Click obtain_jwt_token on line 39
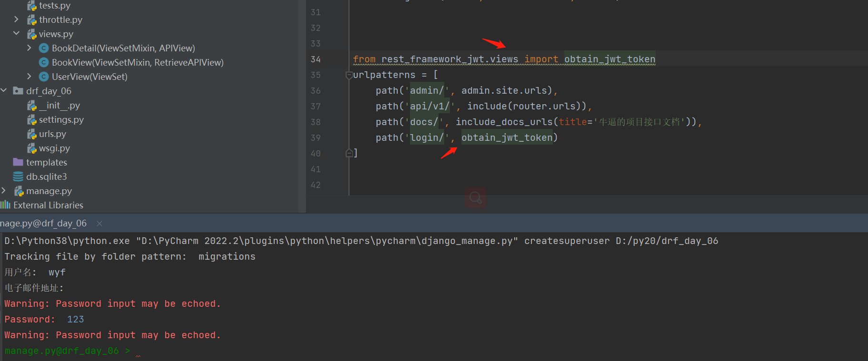This screenshot has width=868, height=361. coord(507,137)
